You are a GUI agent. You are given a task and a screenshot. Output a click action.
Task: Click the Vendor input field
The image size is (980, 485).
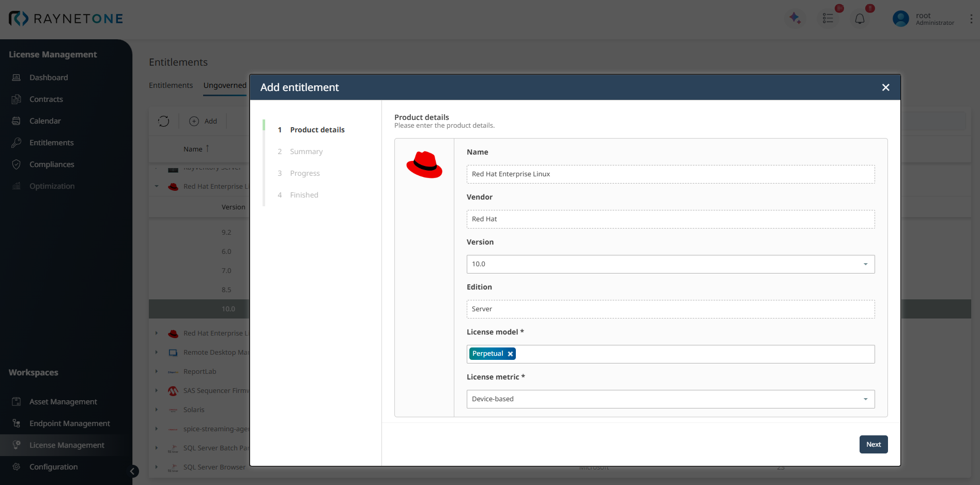[x=670, y=219]
